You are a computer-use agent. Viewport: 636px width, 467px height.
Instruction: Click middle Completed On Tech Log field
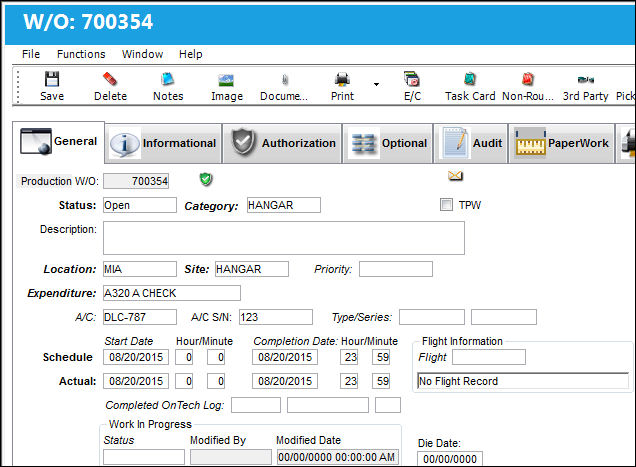[328, 405]
